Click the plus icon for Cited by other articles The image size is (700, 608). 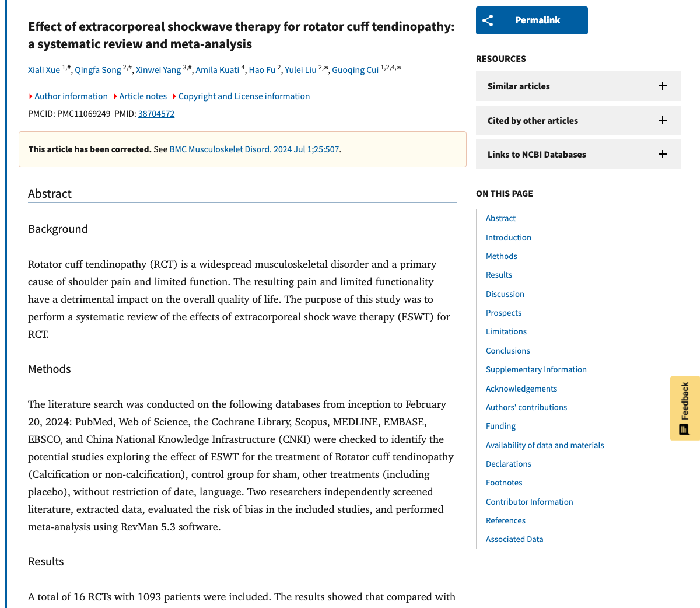pos(662,120)
